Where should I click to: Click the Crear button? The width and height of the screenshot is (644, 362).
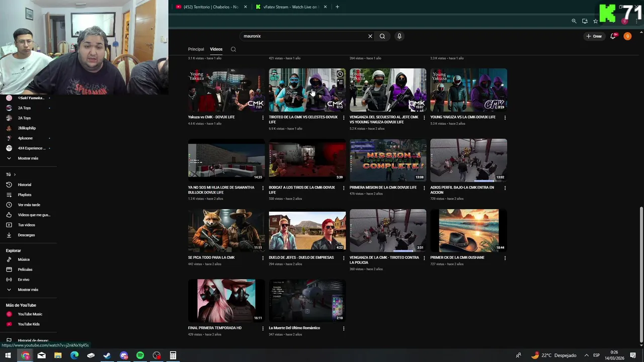594,36
